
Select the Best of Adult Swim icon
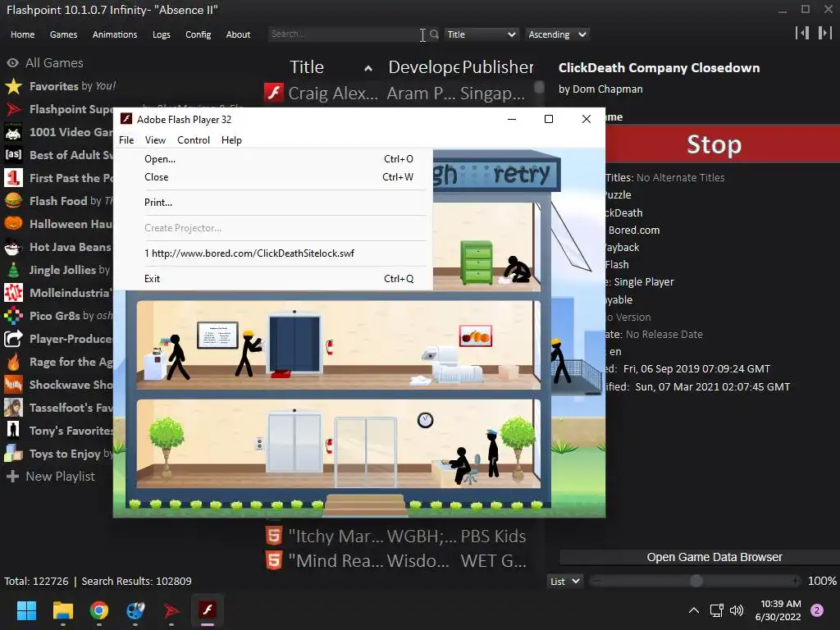(13, 155)
